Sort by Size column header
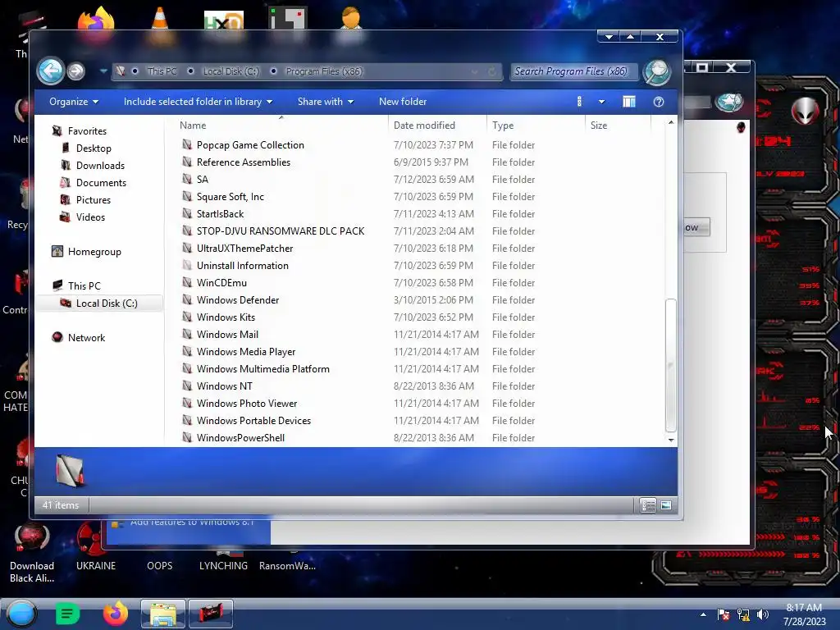 (x=618, y=126)
